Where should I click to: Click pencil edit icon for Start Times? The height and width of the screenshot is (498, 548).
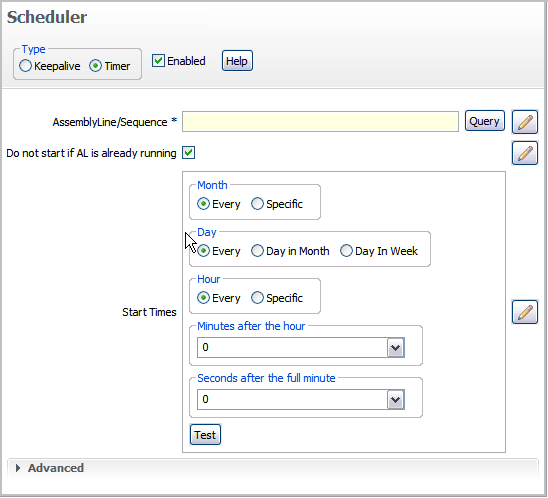point(525,312)
